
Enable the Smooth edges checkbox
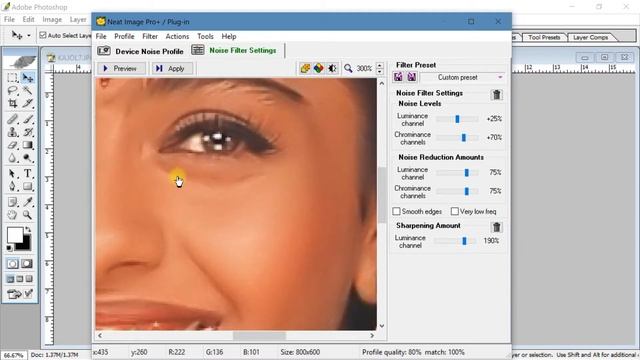396,211
